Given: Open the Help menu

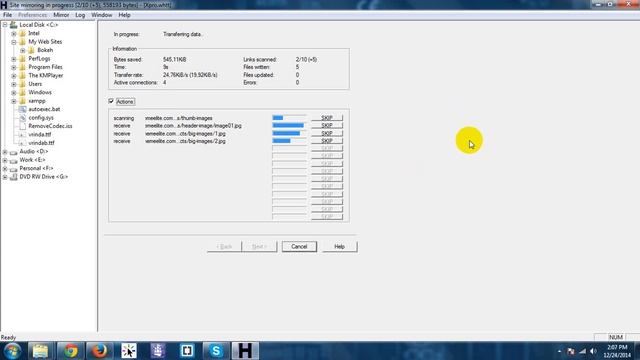Looking at the screenshot, I should [x=124, y=15].
